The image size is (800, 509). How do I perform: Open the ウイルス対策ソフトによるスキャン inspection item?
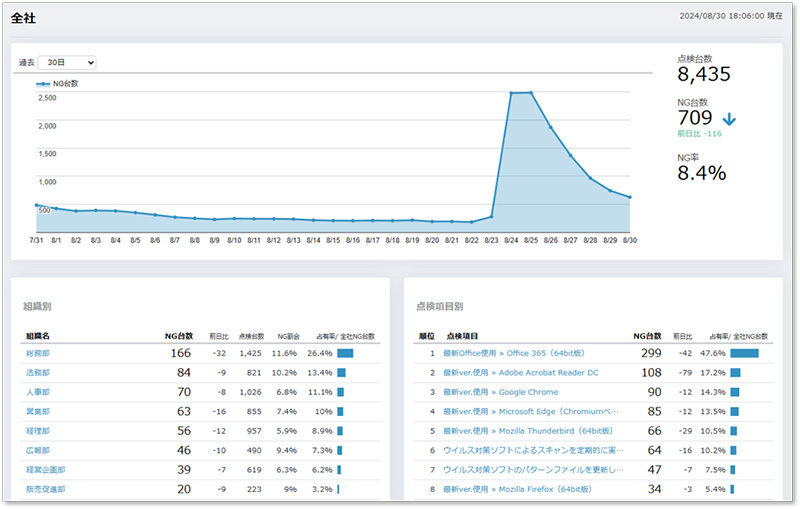[533, 450]
